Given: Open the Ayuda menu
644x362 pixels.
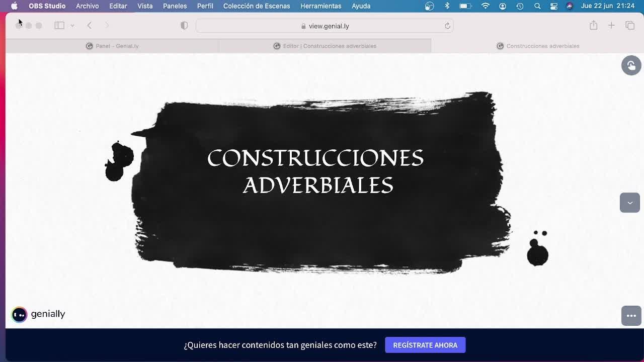Looking at the screenshot, I should [361, 6].
